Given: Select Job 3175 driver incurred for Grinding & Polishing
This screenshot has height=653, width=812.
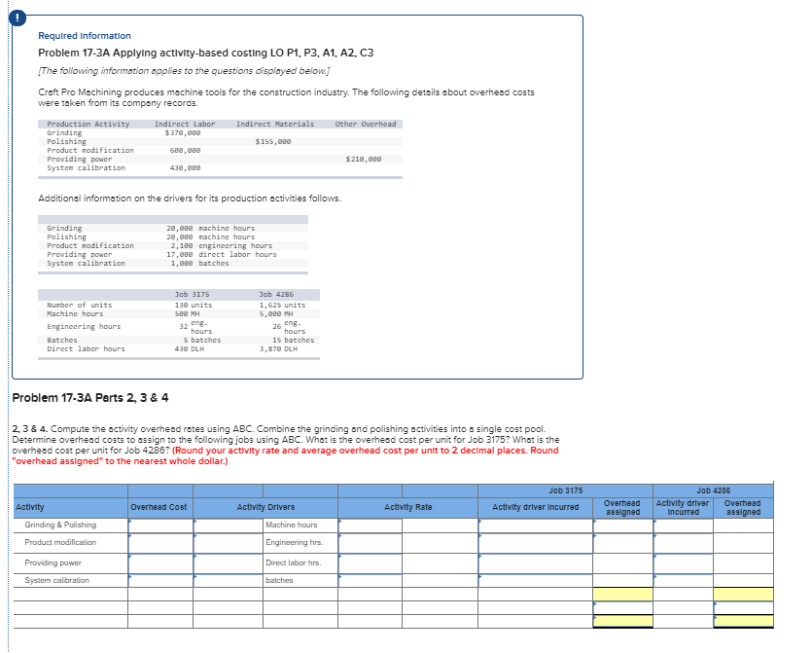Looking at the screenshot, I should (x=536, y=526).
